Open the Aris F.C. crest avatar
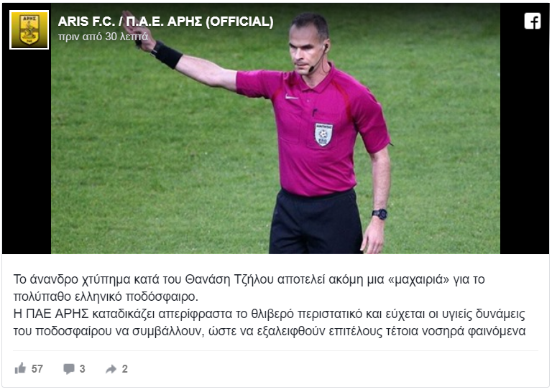The height and width of the screenshot is (392, 552). coord(29,29)
